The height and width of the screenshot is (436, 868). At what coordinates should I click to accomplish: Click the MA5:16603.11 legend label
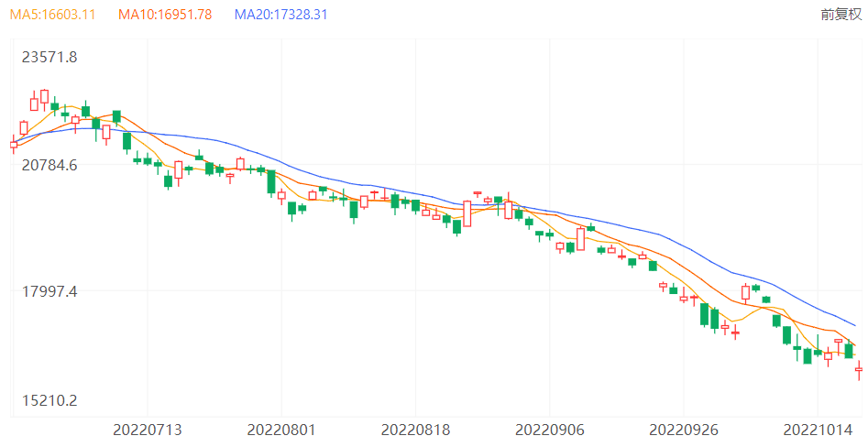click(x=52, y=15)
